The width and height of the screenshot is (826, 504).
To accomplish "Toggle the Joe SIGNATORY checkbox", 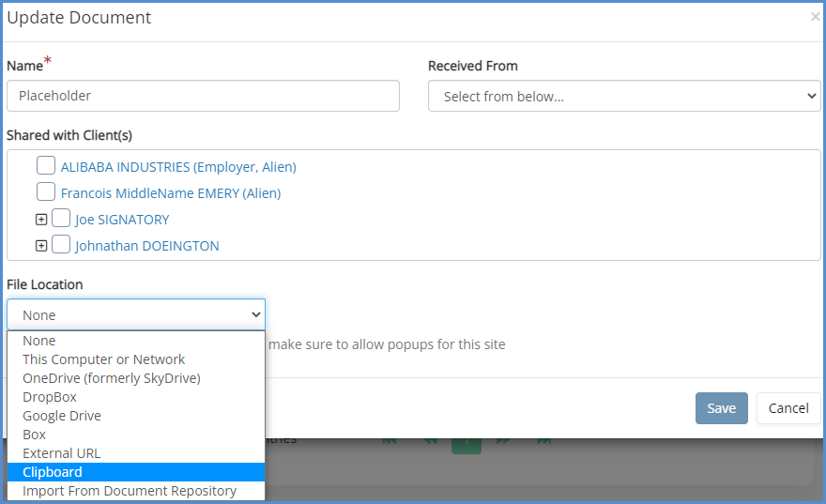I will 61,219.
